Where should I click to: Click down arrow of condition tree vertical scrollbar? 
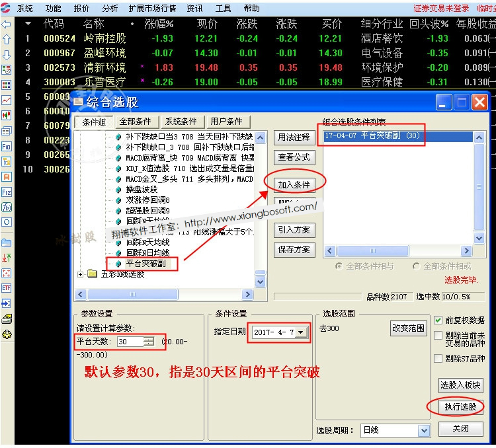260,281
